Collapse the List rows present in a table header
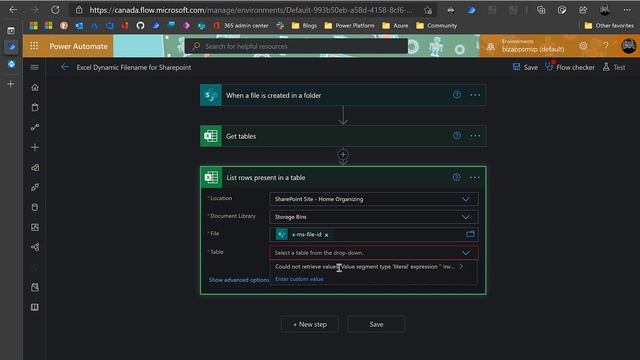640x360 pixels. point(343,178)
